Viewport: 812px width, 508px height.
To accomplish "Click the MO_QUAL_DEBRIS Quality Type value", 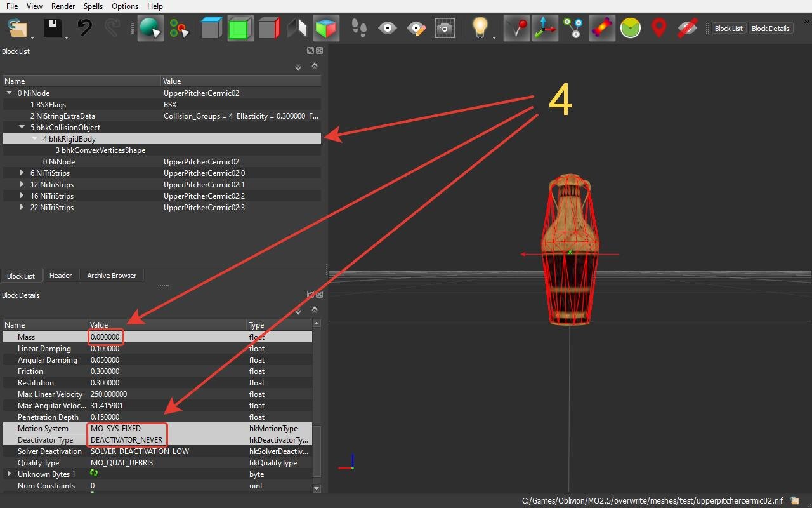I will pyautogui.click(x=122, y=462).
